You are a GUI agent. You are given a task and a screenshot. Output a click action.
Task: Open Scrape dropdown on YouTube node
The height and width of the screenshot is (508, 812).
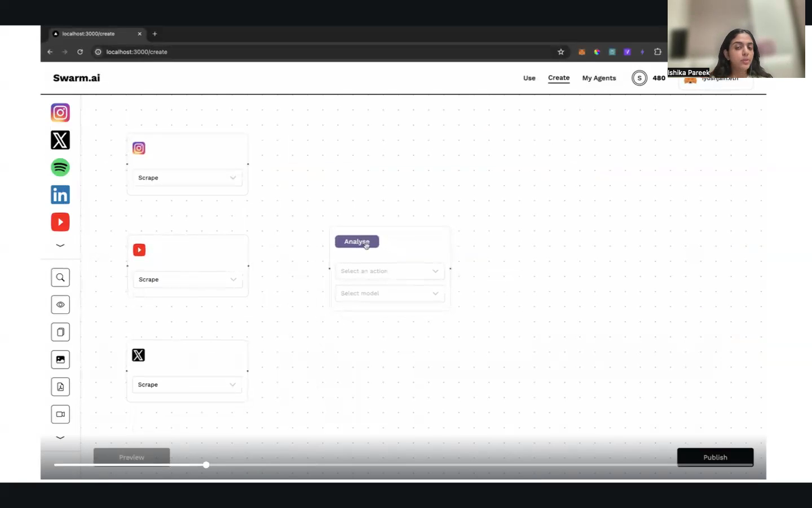pos(187,279)
